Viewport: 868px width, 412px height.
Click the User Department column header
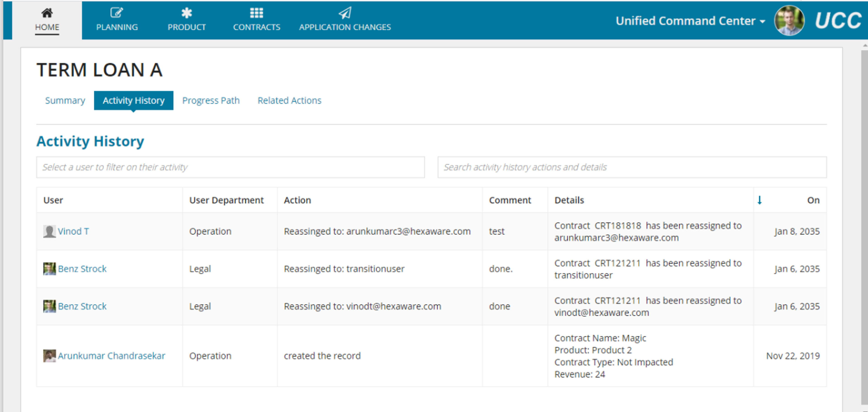(226, 200)
